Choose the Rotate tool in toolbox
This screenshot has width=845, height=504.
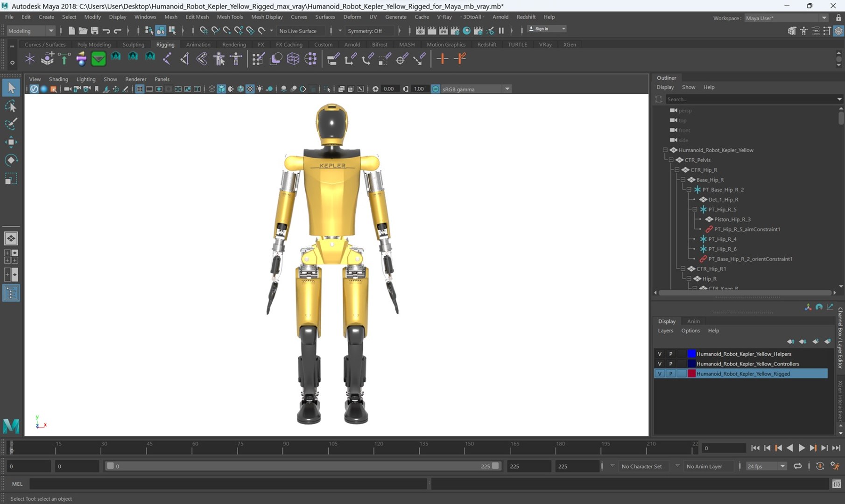(x=11, y=161)
